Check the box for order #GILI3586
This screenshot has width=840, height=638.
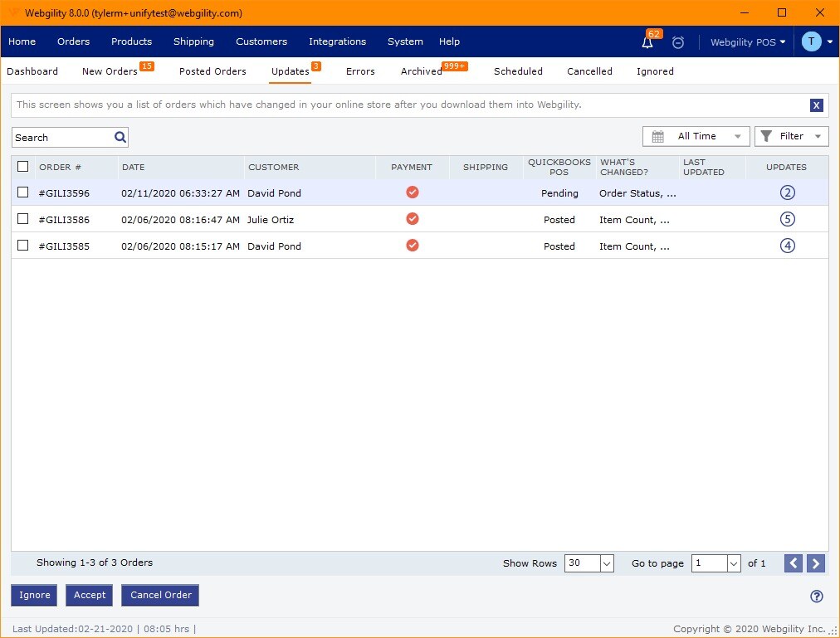pyautogui.click(x=22, y=218)
